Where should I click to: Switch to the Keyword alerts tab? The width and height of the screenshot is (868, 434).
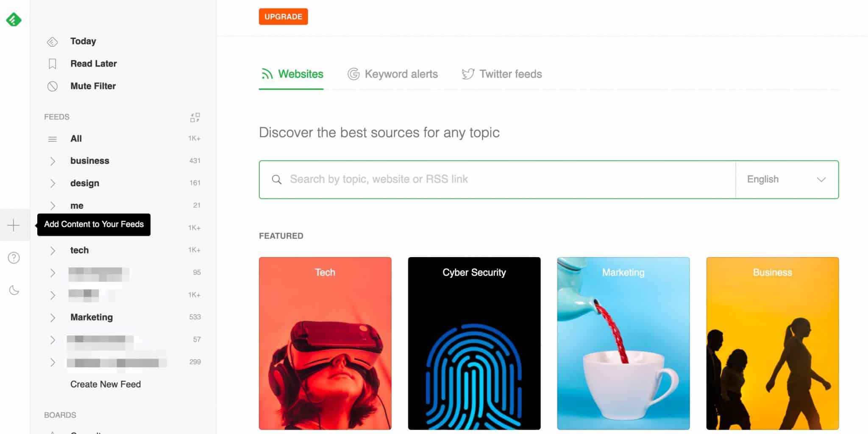393,74
